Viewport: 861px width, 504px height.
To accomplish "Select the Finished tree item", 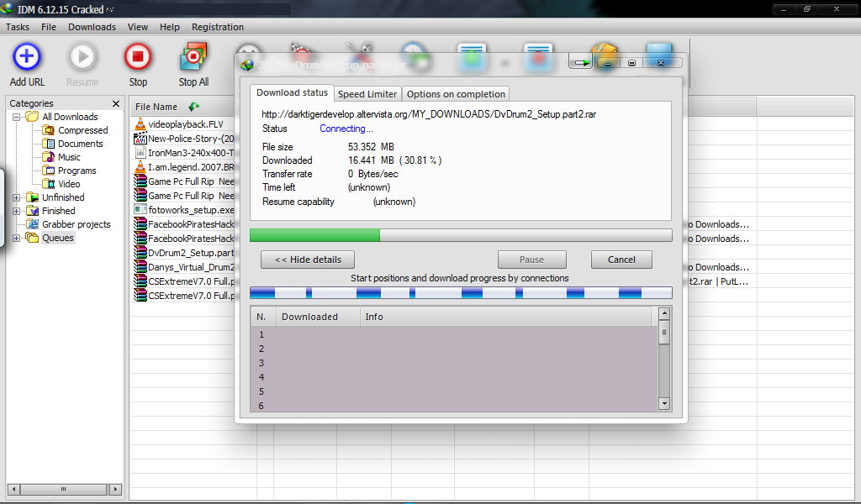I will (x=58, y=211).
